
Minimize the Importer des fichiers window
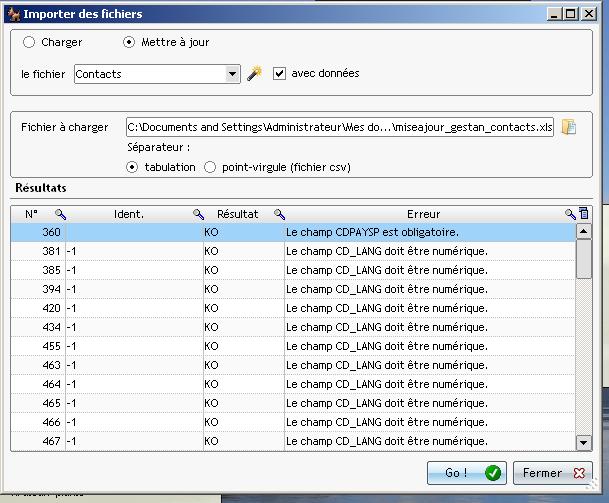554,14
